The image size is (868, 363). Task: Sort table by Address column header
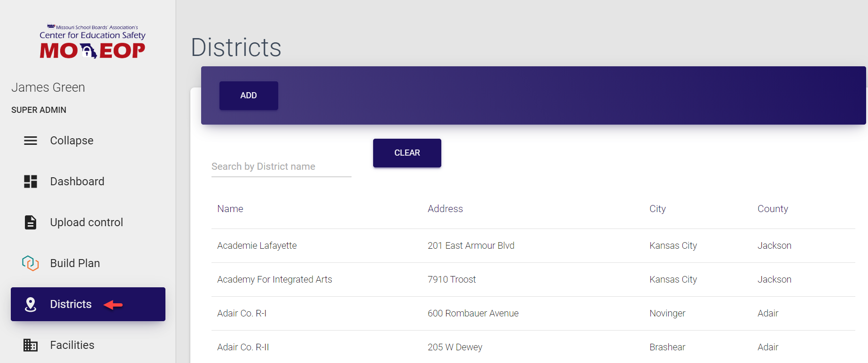(445, 209)
